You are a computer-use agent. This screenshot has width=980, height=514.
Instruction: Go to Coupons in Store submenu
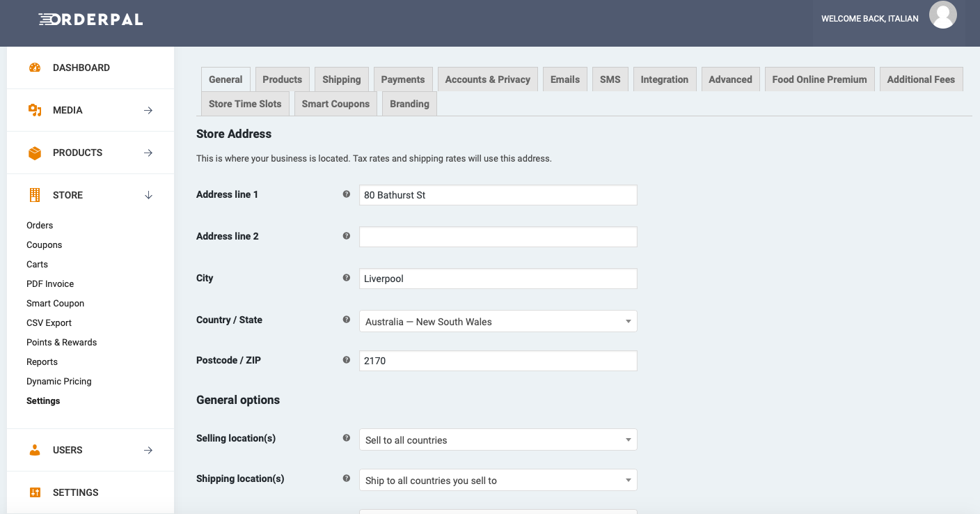[45, 244]
